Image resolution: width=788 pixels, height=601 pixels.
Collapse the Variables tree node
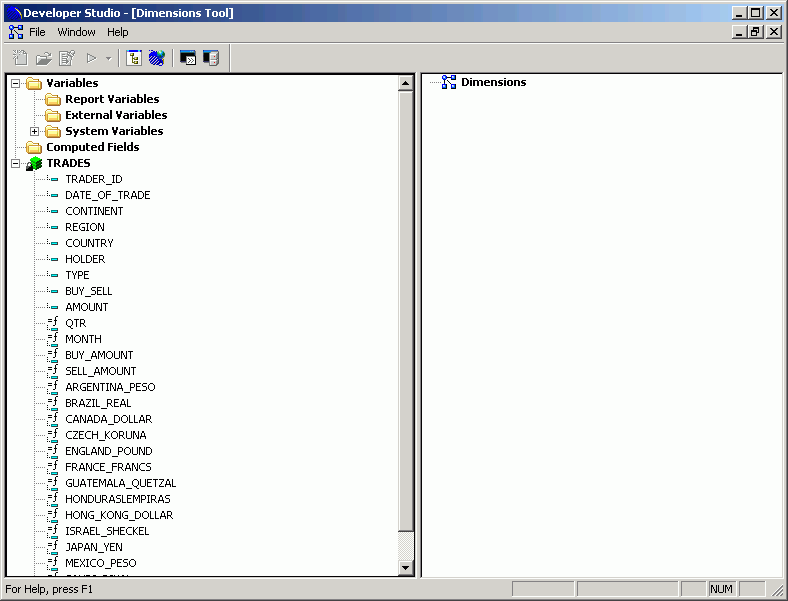(15, 83)
